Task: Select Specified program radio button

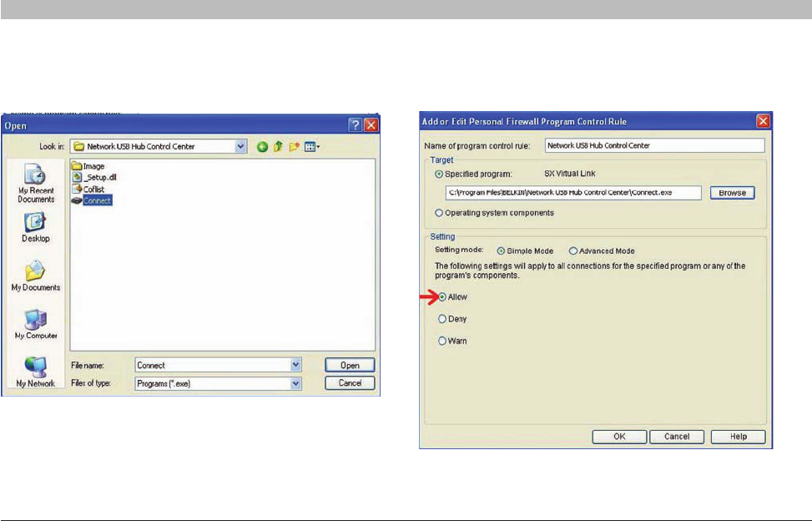Action: (439, 174)
